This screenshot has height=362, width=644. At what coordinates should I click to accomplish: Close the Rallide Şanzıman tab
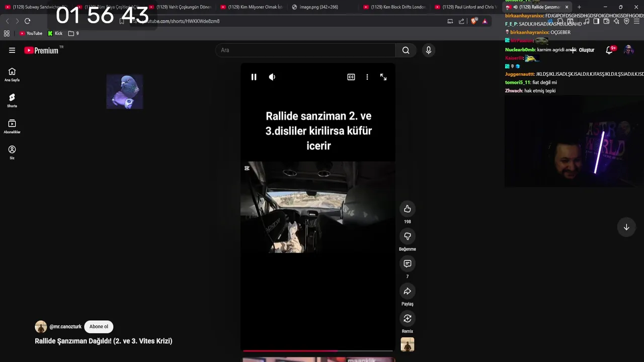pos(567,7)
